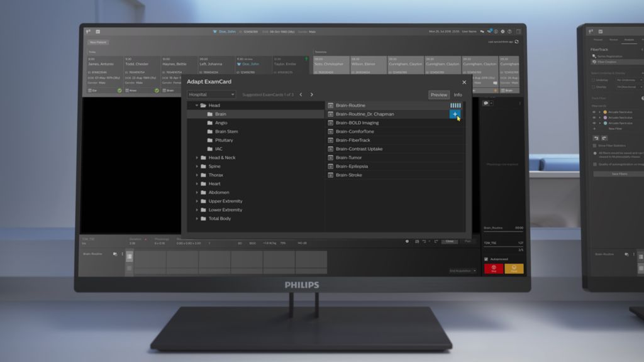Click the comment bubble icon beside dialog
The width and height of the screenshot is (644, 362).
[486, 103]
